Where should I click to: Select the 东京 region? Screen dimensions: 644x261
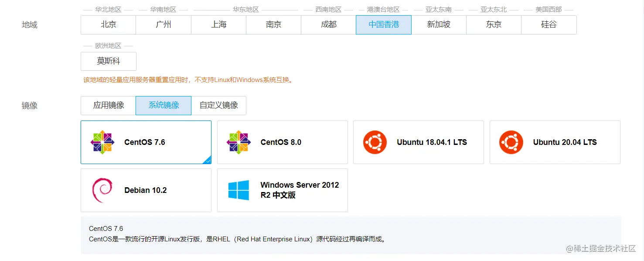(x=494, y=25)
